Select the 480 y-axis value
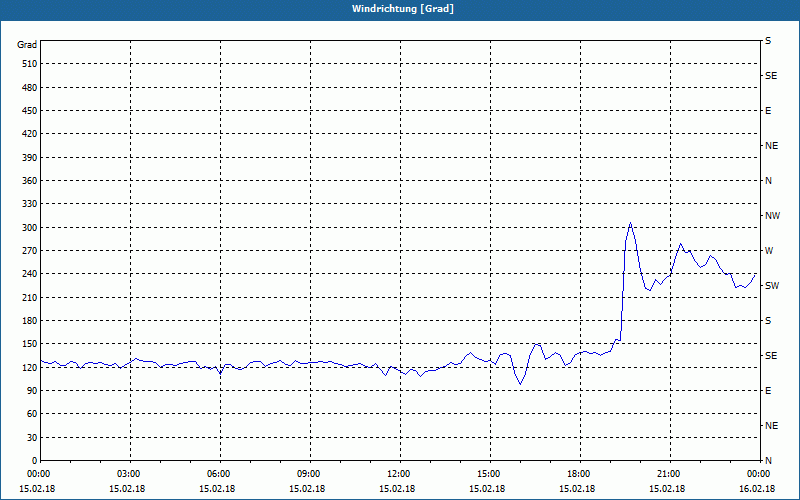This screenshot has height=500, width=800. [30, 87]
